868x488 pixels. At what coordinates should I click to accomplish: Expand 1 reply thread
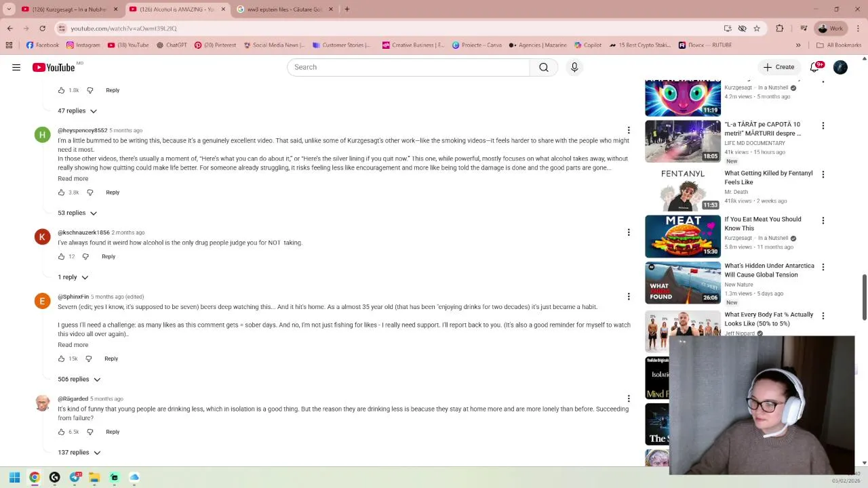pos(73,277)
